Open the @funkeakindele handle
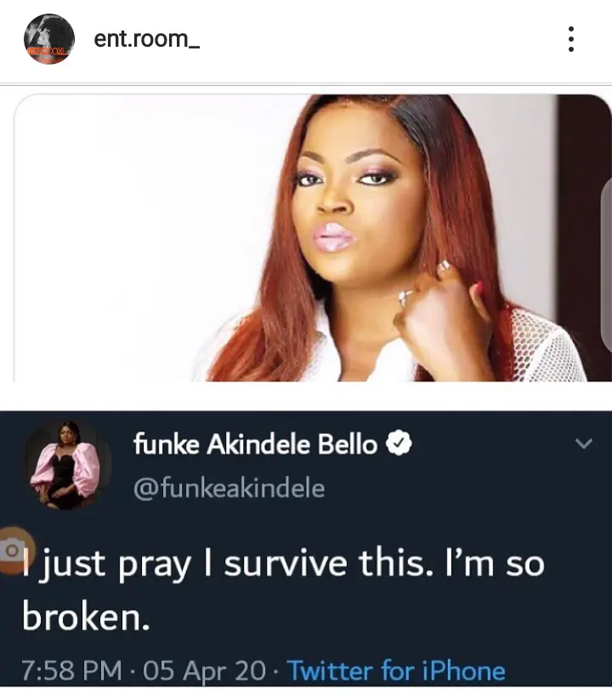The image size is (612, 700). (x=229, y=488)
